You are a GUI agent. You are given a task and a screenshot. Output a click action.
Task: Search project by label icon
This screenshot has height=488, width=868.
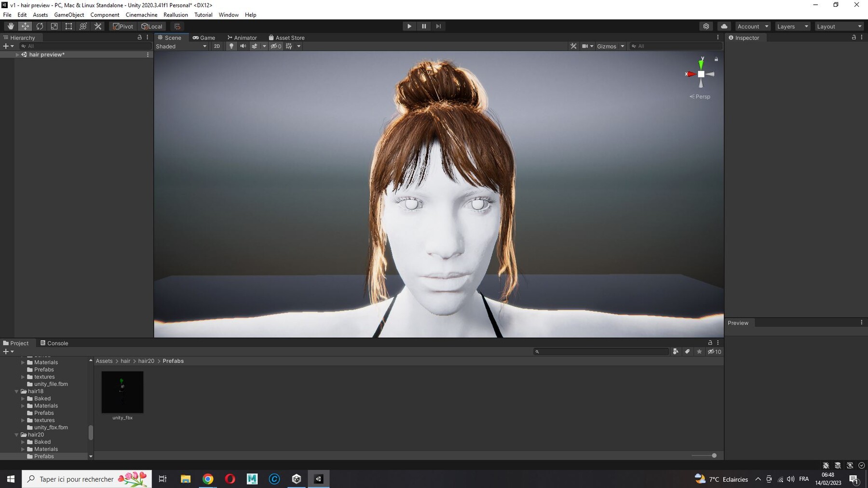687,352
